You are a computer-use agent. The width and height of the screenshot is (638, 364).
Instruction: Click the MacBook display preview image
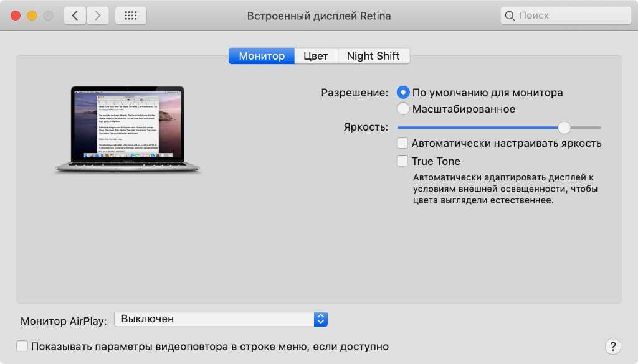pos(127,129)
